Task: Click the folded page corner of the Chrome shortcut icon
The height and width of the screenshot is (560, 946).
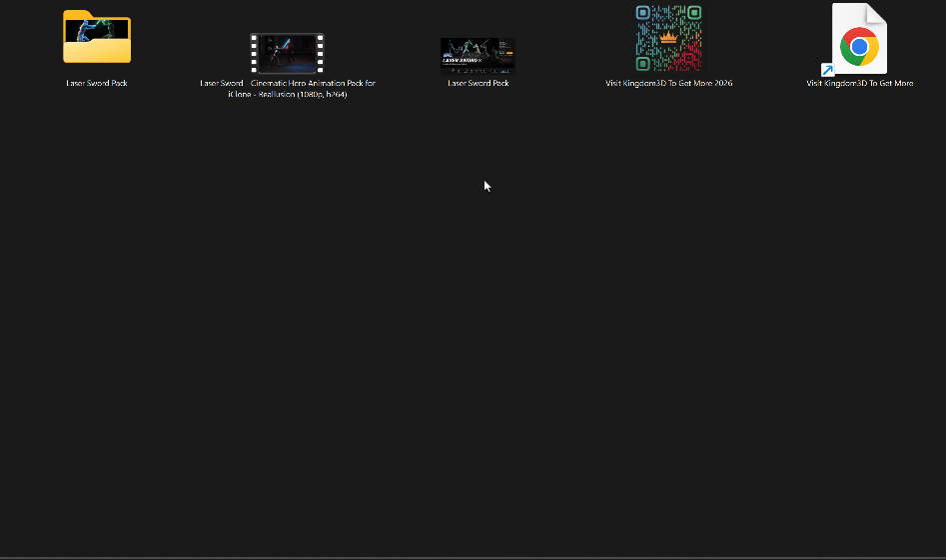Action: tap(877, 13)
